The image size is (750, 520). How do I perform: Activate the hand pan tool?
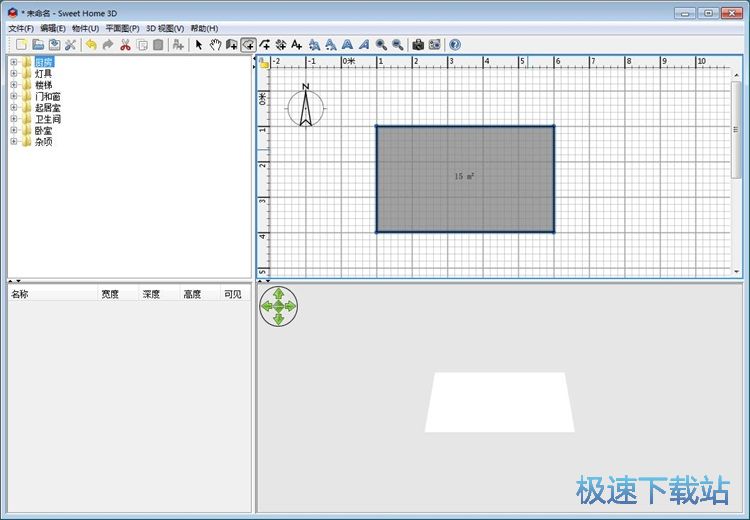pos(215,45)
